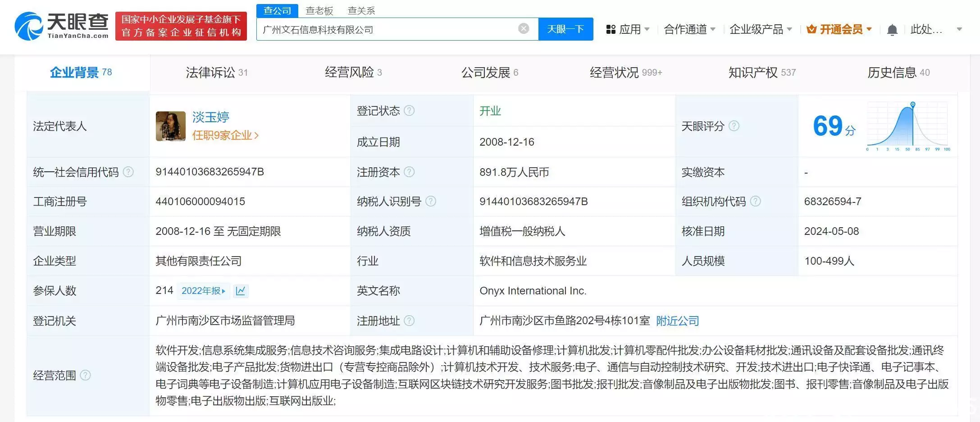The image size is (980, 422).
Task: Click registration number 440106000094015
Action: [201, 202]
